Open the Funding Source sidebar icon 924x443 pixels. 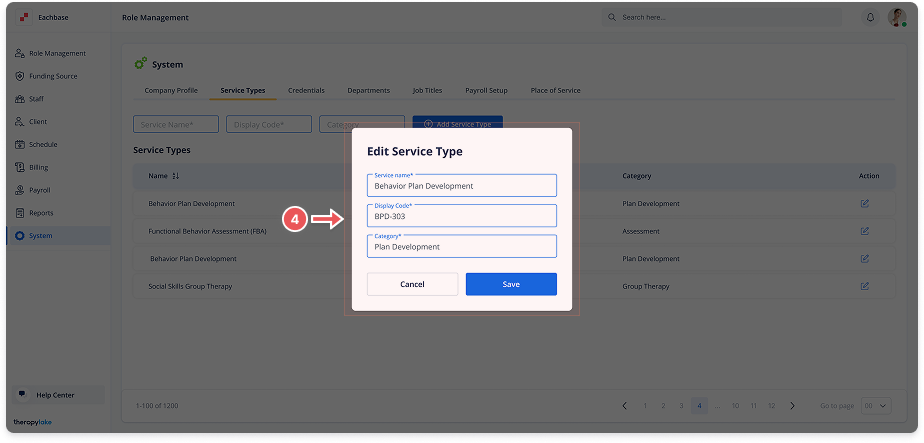pos(20,76)
